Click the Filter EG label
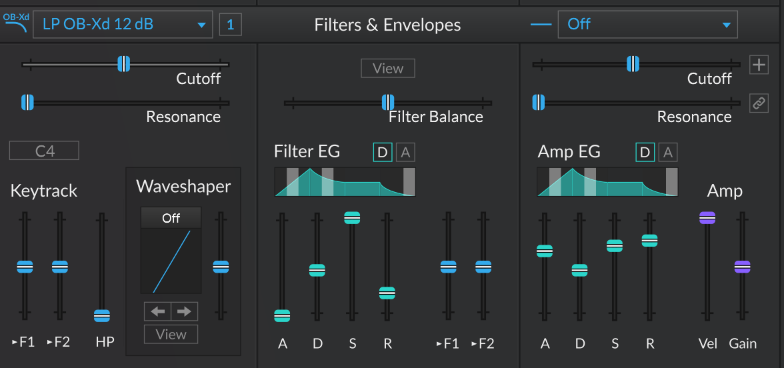The height and width of the screenshot is (369, 784). tap(307, 152)
